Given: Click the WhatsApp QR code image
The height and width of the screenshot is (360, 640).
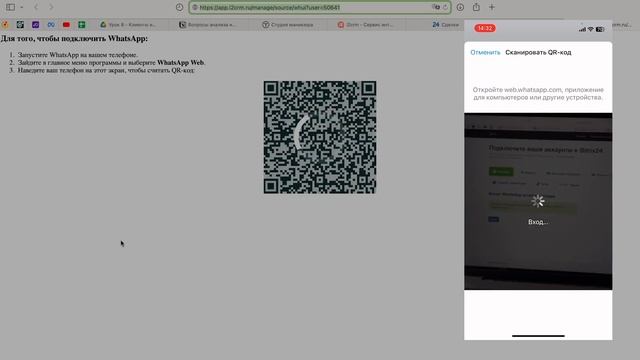Looking at the screenshot, I should coord(320,137).
